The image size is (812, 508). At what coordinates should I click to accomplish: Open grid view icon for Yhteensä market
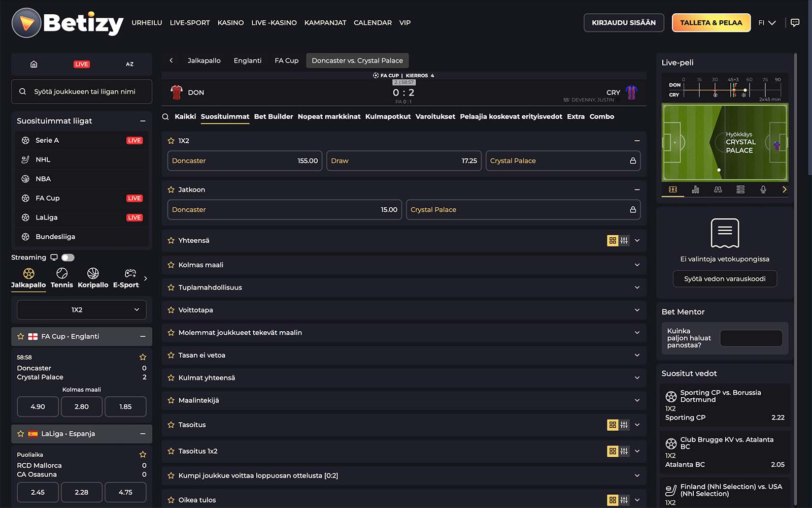coord(613,241)
